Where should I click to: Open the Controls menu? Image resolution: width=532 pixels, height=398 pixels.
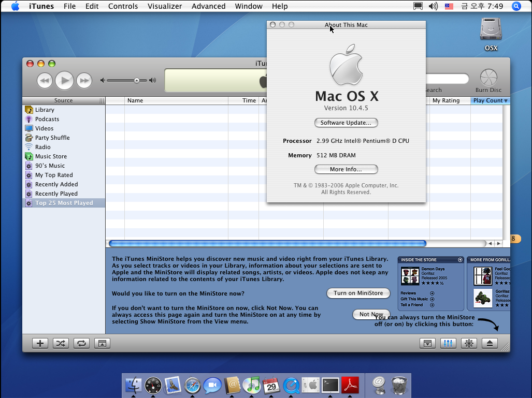pyautogui.click(x=123, y=6)
